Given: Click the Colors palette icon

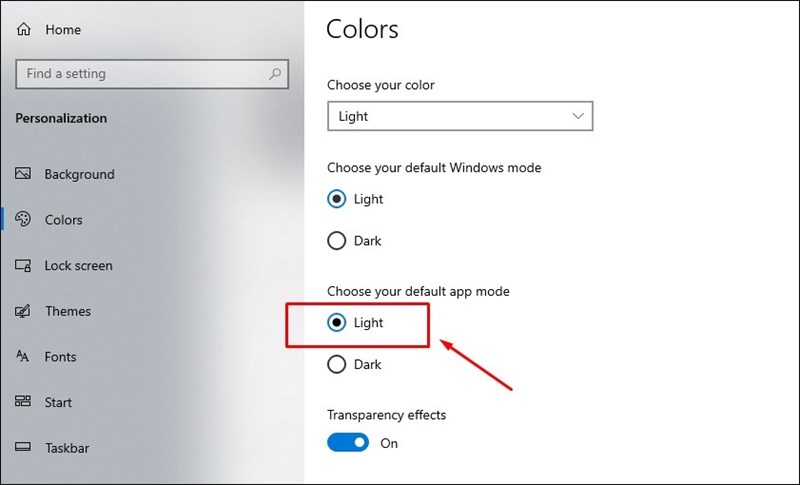Looking at the screenshot, I should [22, 219].
